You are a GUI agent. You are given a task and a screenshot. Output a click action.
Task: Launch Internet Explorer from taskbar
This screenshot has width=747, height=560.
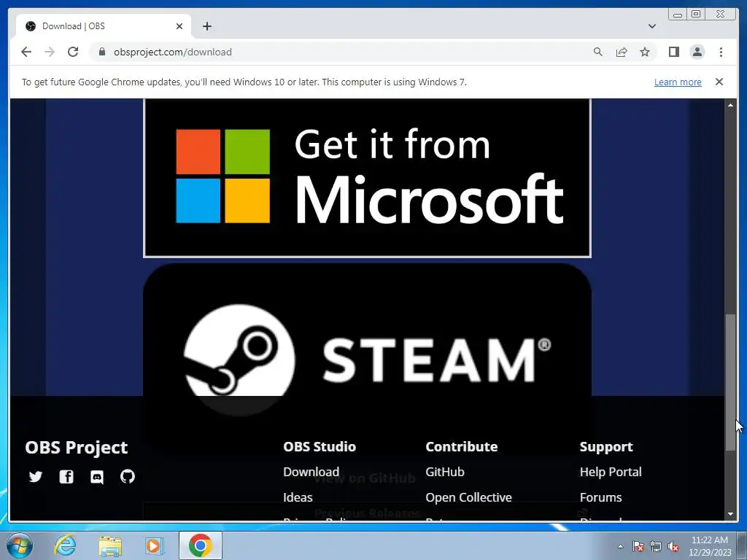(65, 545)
